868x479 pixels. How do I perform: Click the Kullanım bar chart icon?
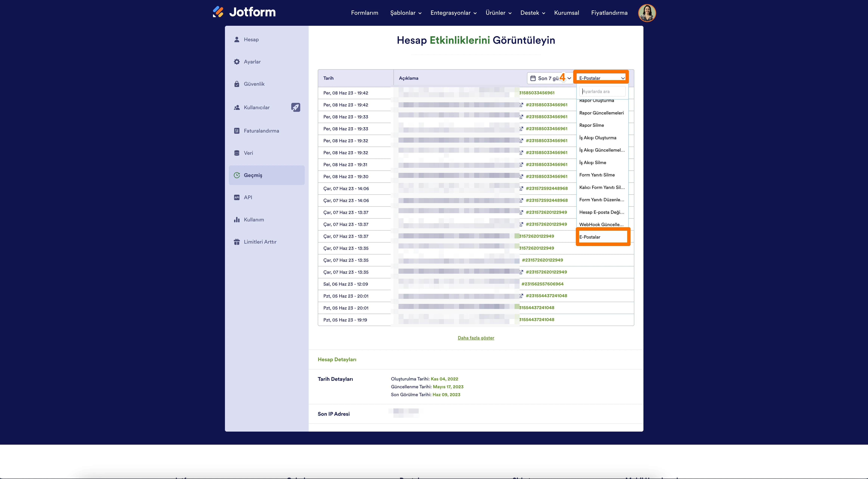(x=237, y=220)
